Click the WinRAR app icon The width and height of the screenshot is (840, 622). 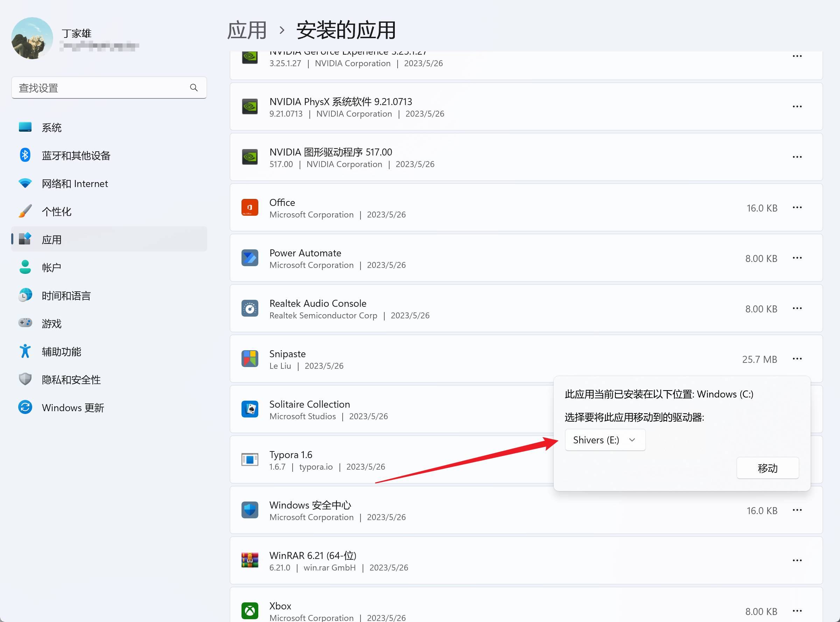tap(250, 561)
